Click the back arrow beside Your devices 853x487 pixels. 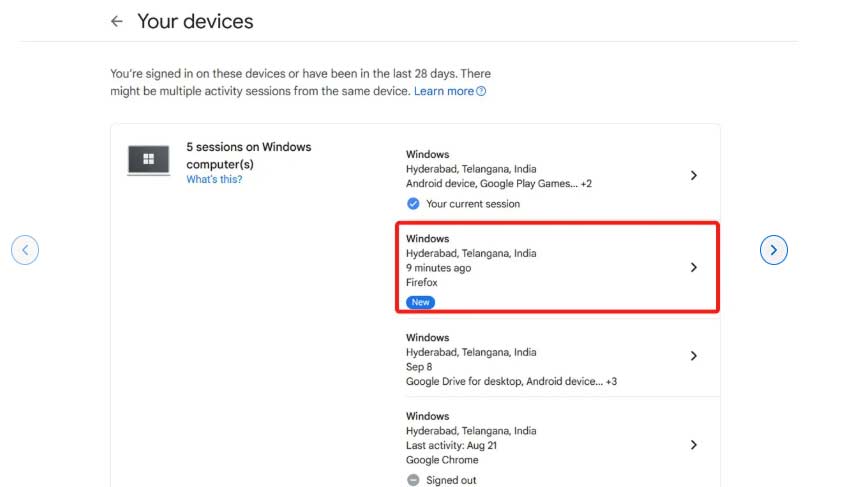[117, 21]
